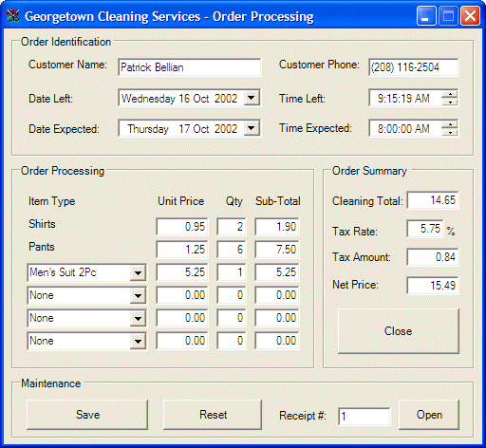Open the Date Left calendar dropdown

(252, 98)
